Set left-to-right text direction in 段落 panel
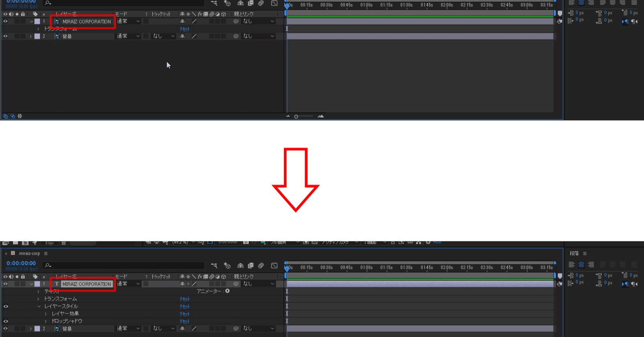 click(625, 284)
